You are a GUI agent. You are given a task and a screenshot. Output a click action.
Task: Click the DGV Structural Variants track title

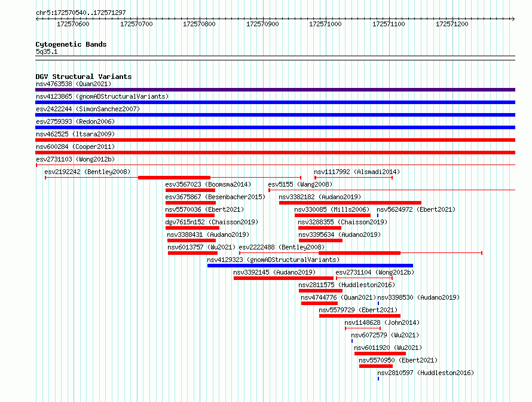tap(84, 77)
